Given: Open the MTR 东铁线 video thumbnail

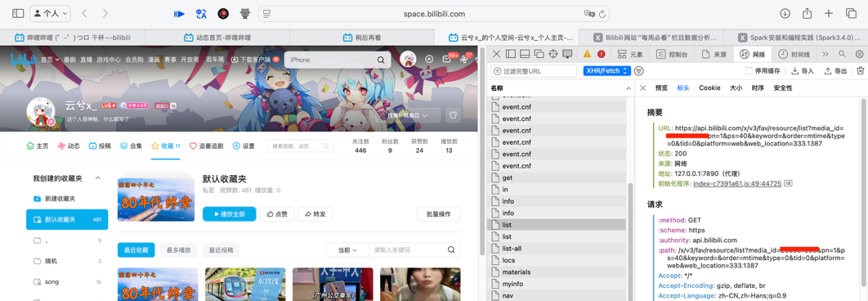Looking at the screenshot, I should (x=245, y=285).
